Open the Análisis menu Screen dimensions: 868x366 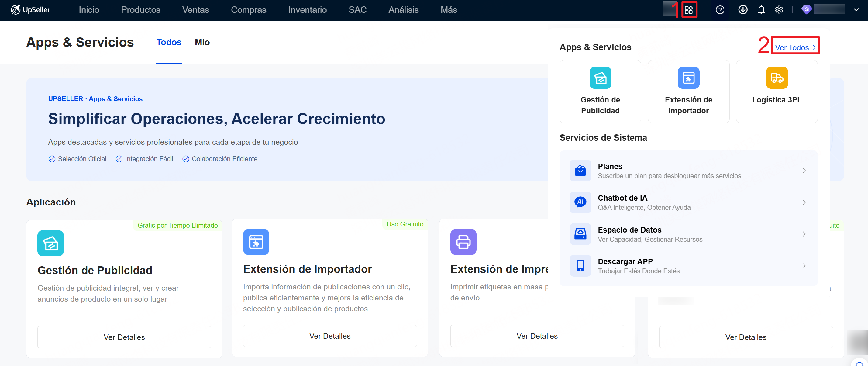pyautogui.click(x=403, y=10)
